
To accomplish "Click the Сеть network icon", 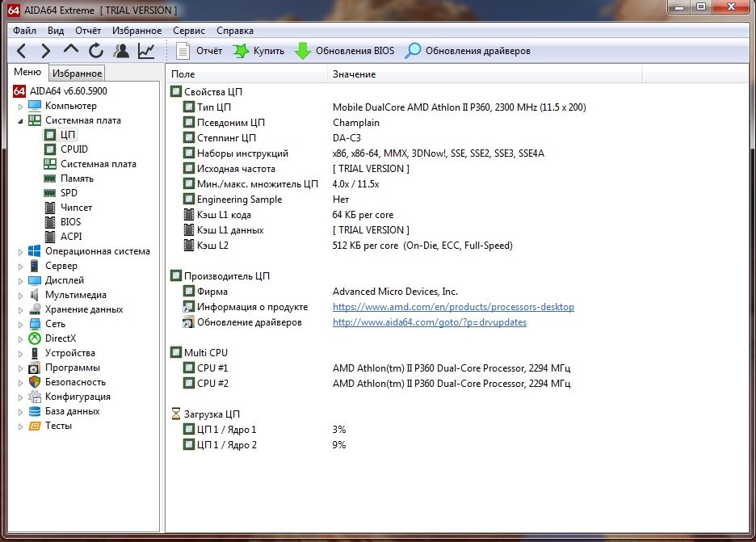I will pyautogui.click(x=35, y=324).
